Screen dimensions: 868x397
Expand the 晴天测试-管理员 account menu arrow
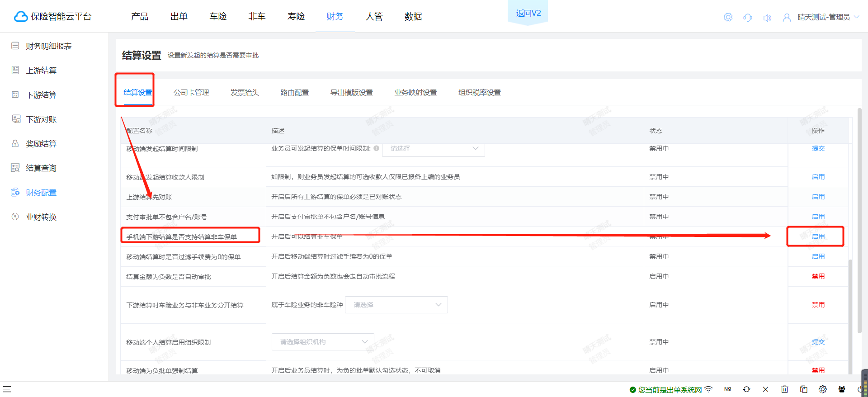click(856, 17)
